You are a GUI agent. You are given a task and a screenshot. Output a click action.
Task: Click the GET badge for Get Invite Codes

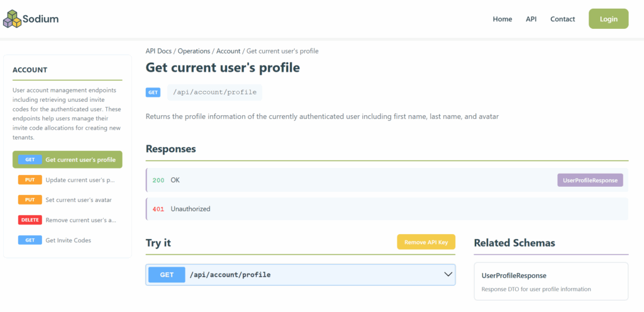[30, 240]
